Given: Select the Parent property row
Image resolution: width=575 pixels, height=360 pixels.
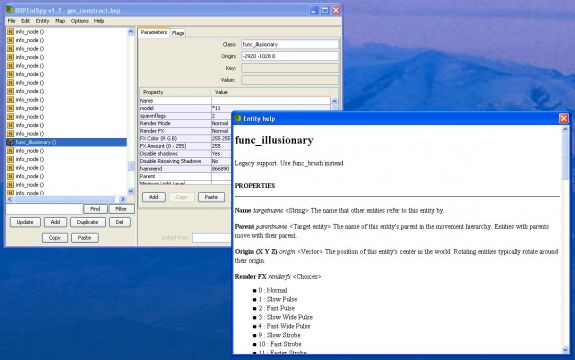Looking at the screenshot, I should [185, 176].
